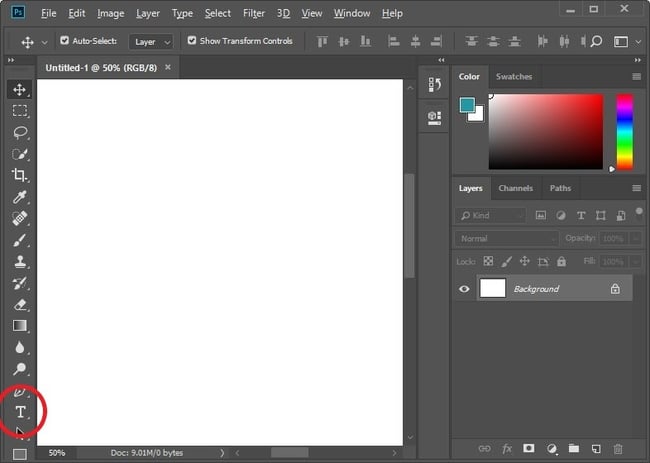Uncheck the Auto-Select checkbox
The height and width of the screenshot is (463, 650).
[65, 41]
